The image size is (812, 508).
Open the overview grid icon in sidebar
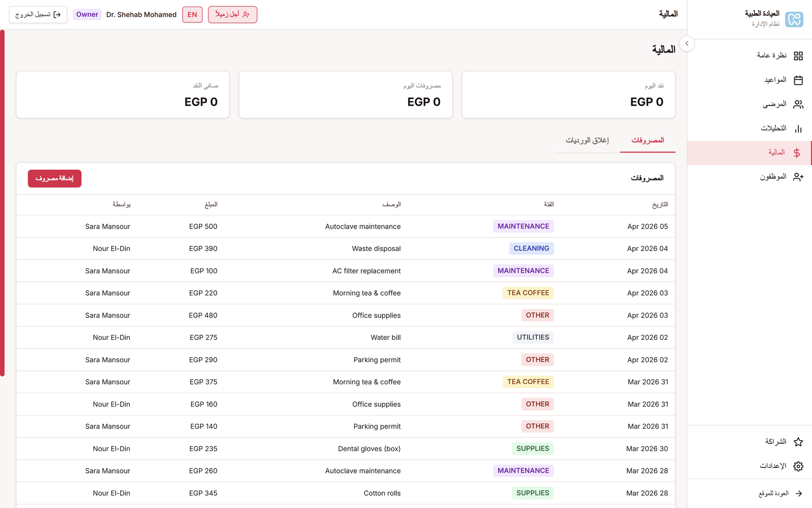pos(798,56)
